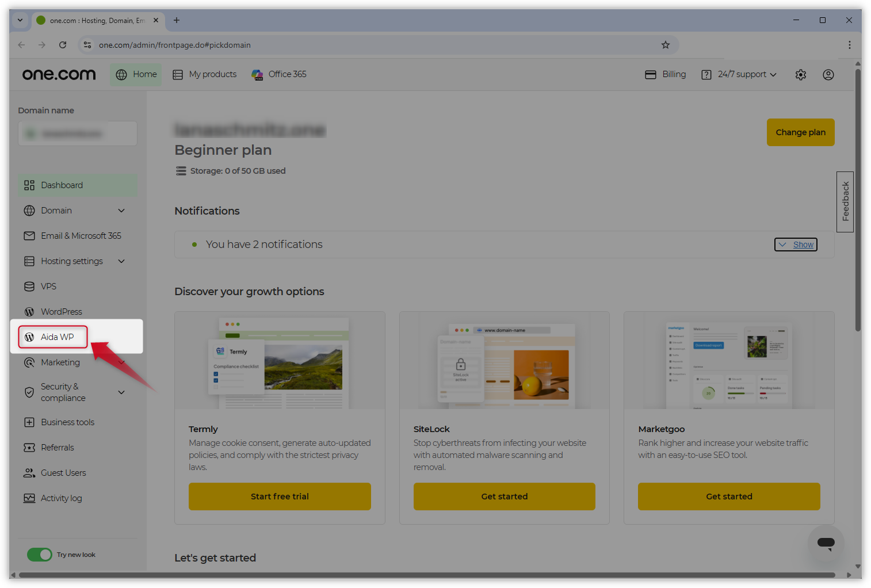The width and height of the screenshot is (871, 588).
Task: Click the Change plan button
Action: click(x=801, y=132)
